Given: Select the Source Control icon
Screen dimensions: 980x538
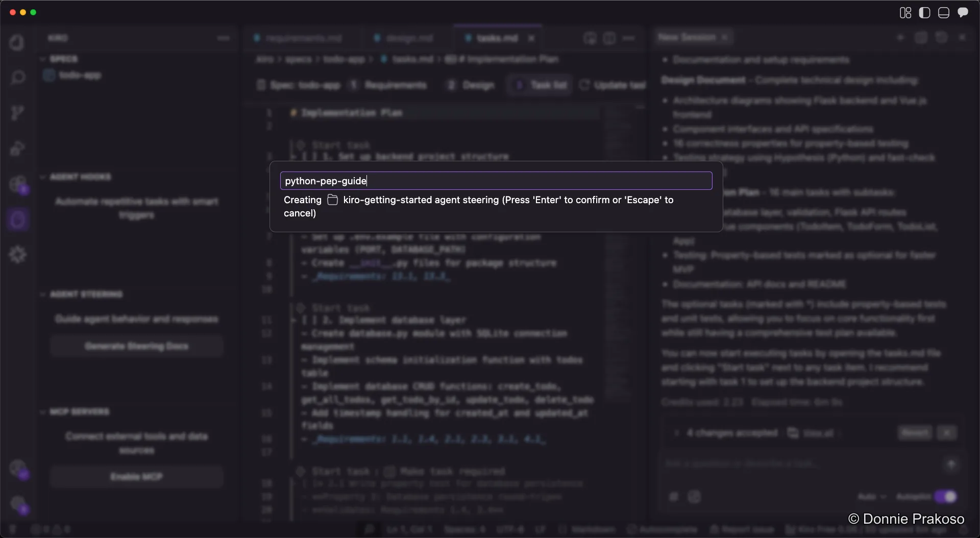Looking at the screenshot, I should click(18, 112).
